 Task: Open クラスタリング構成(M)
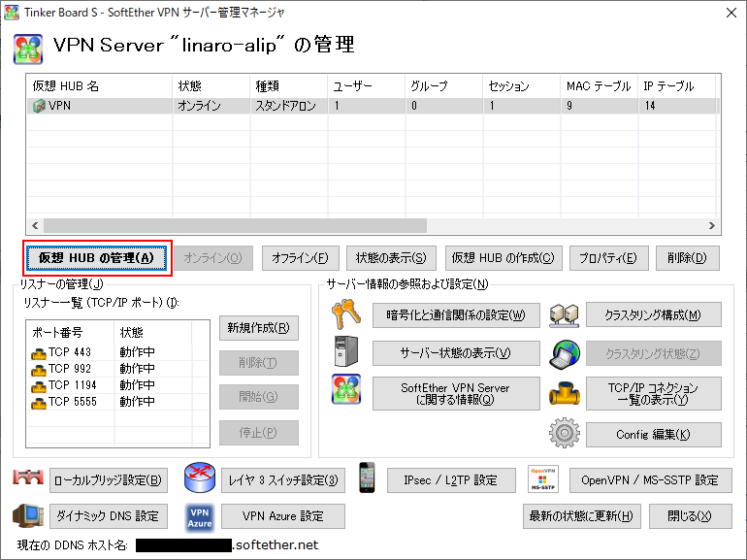click(x=654, y=315)
